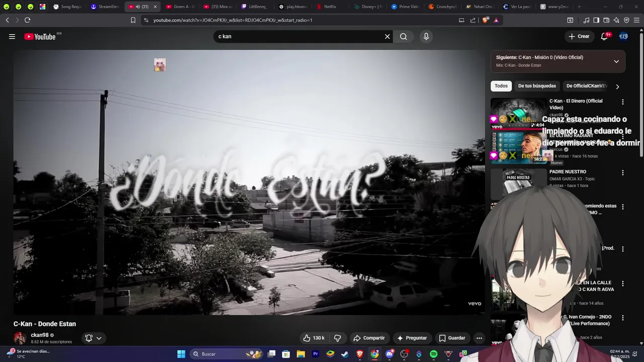This screenshot has width=644, height=362.
Task: Select the 'Todos' filter chip
Action: [501, 86]
